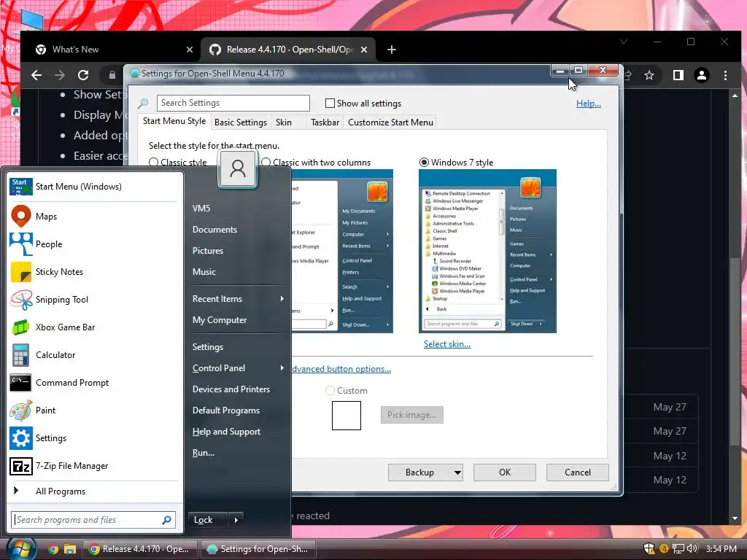
Task: Click Search programs and files box
Action: click(x=93, y=519)
